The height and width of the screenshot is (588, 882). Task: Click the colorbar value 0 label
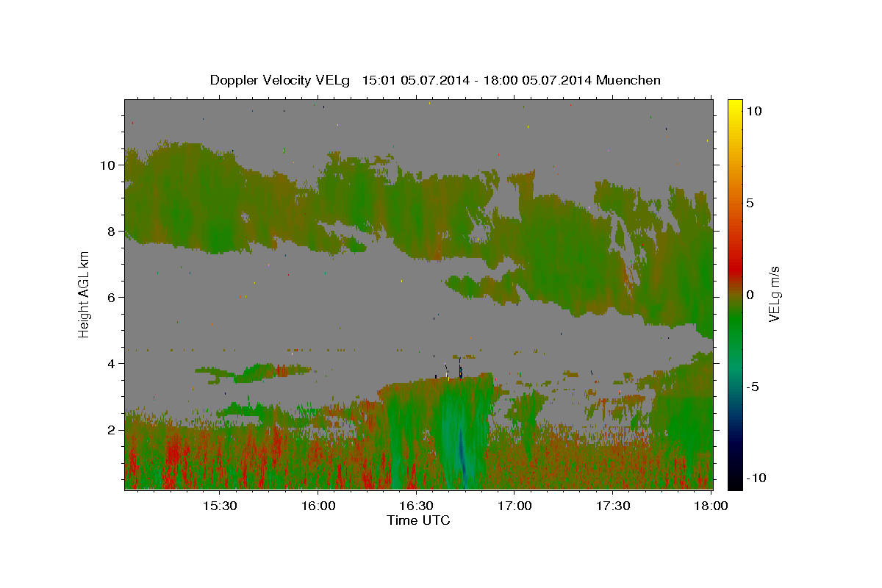(x=750, y=295)
